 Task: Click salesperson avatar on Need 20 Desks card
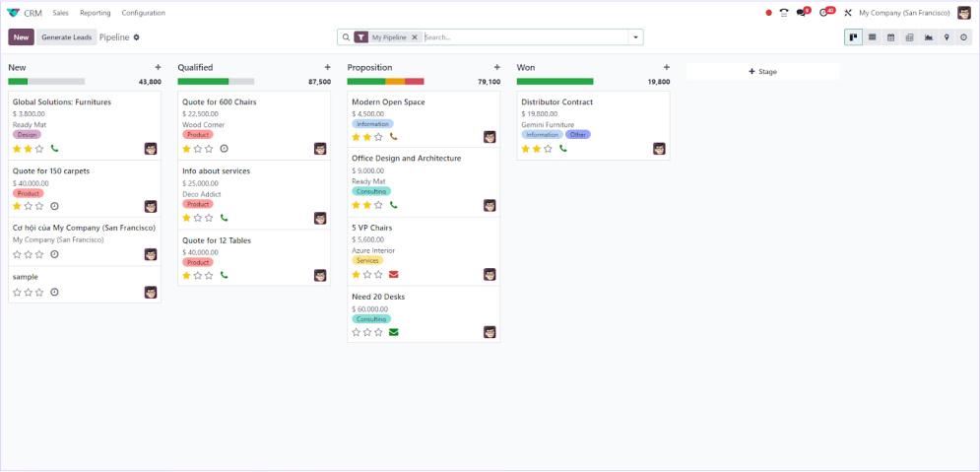pos(490,332)
